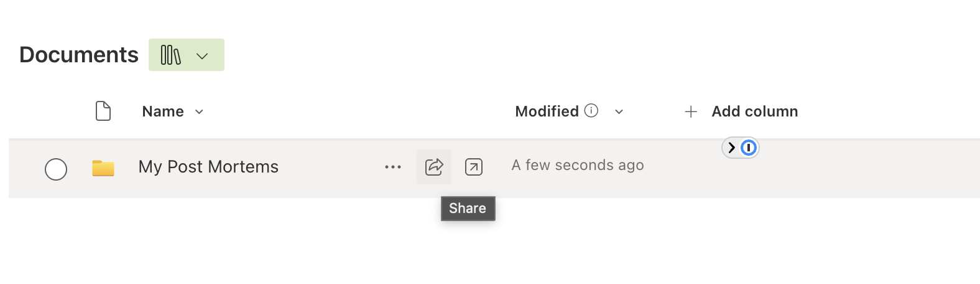The height and width of the screenshot is (284, 980).
Task: Sort by the Name column header
Action: pos(163,111)
